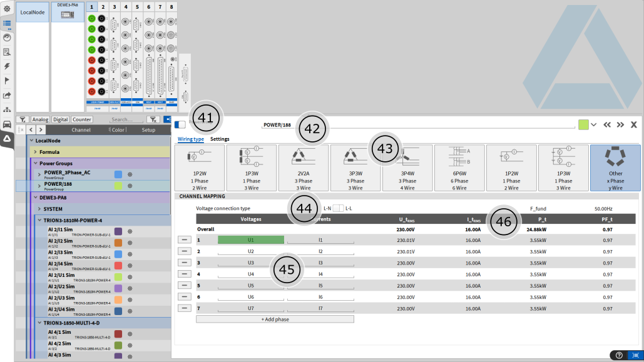Open the measurement gauge sidebar icon
Image resolution: width=644 pixels, height=362 pixels.
(7, 38)
